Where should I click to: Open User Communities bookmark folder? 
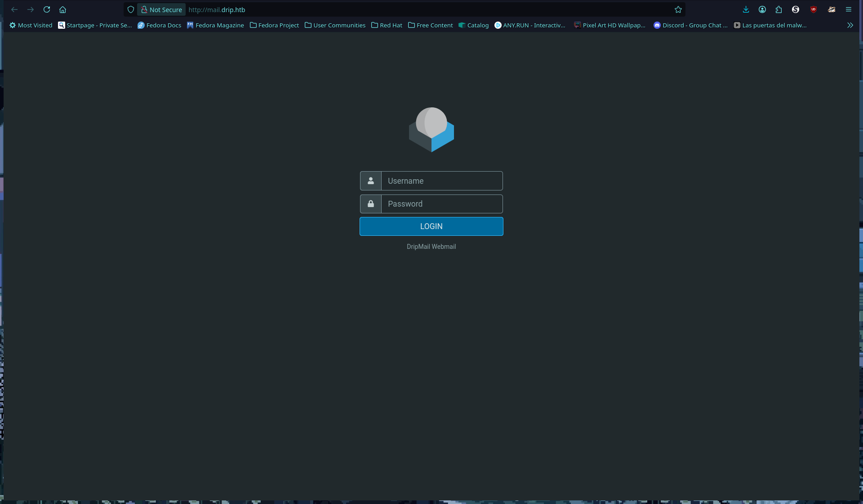point(335,25)
